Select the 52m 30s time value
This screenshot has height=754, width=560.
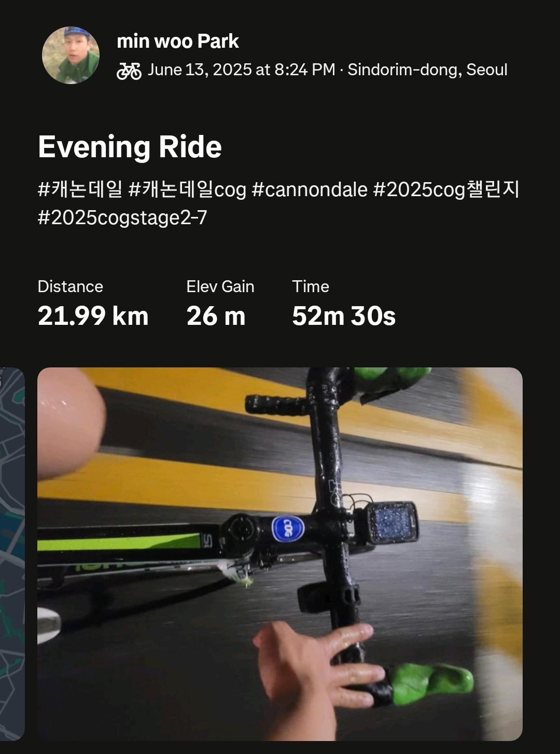click(344, 316)
